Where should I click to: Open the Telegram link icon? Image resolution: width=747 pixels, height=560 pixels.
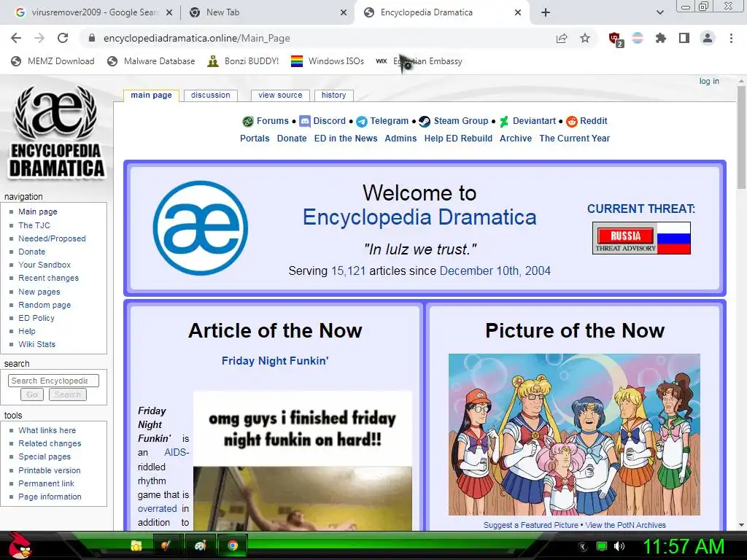362,122
